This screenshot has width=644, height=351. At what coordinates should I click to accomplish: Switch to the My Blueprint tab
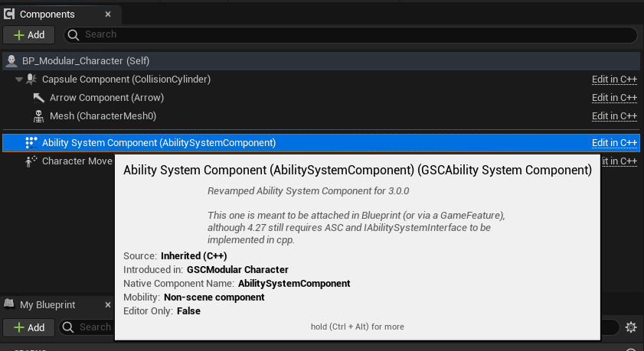47,304
